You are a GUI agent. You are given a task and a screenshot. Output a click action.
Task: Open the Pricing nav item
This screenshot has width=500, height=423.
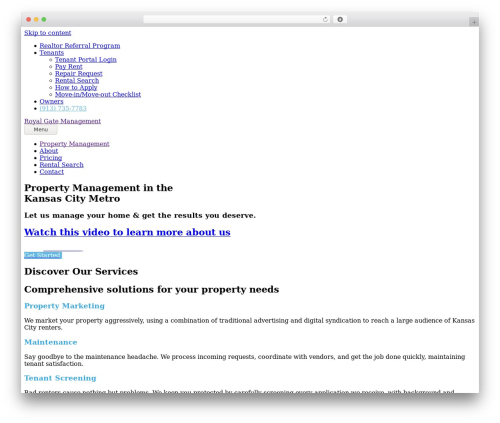click(51, 158)
